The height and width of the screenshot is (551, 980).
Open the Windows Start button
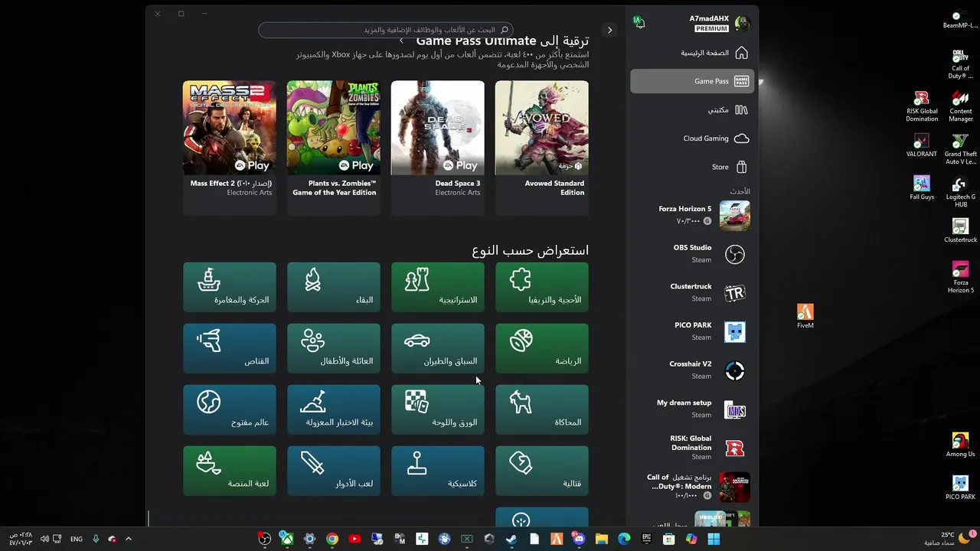tap(714, 539)
